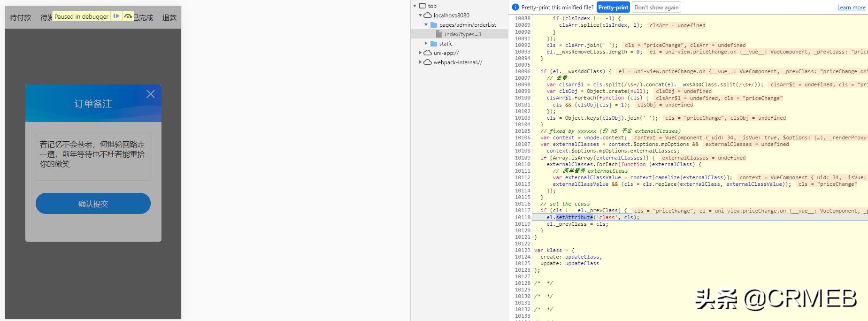Image resolution: width=868 pixels, height=321 pixels.
Task: Click the Pretty-print button
Action: tap(613, 8)
